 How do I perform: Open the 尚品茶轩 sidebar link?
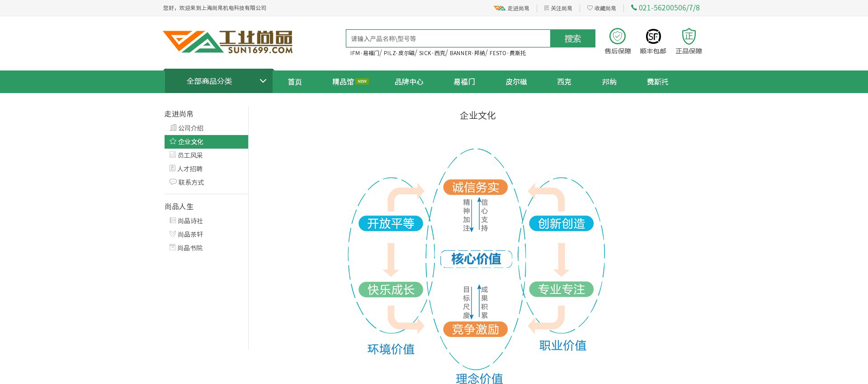190,234
